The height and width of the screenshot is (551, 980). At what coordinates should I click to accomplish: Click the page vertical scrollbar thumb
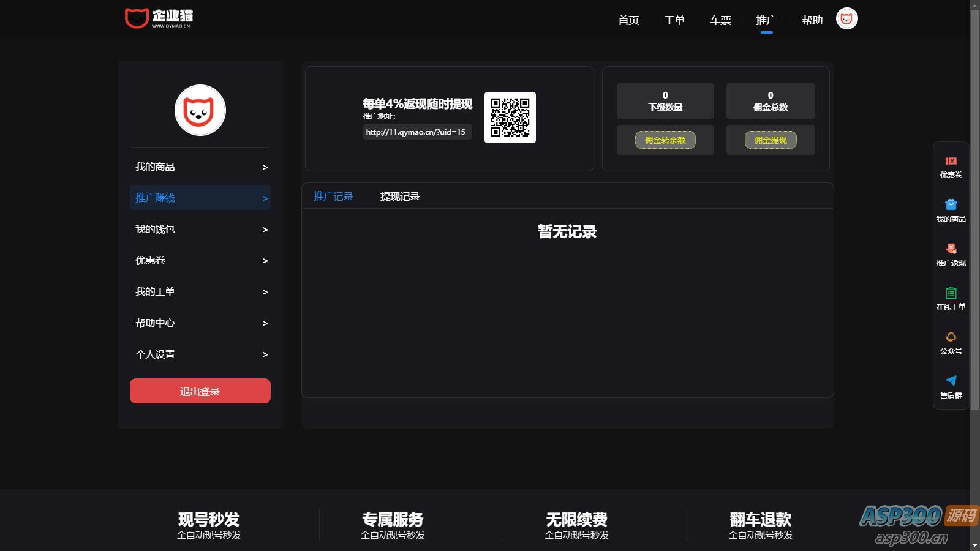[x=974, y=210]
